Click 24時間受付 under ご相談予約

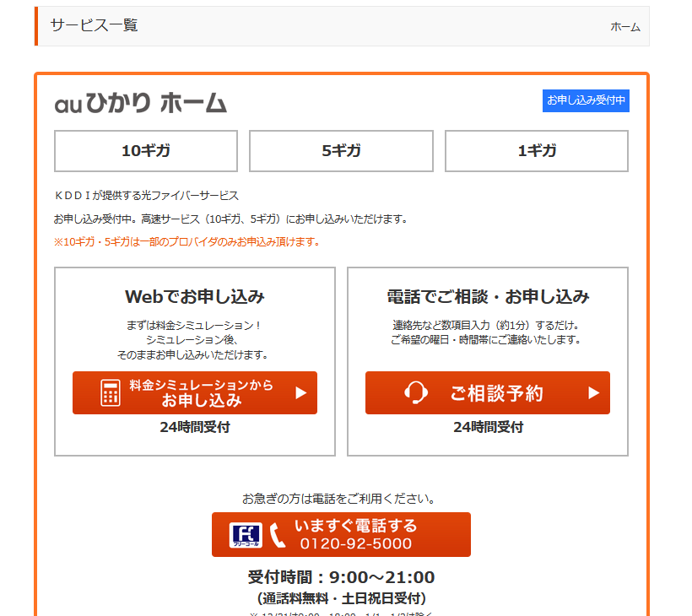[488, 427]
